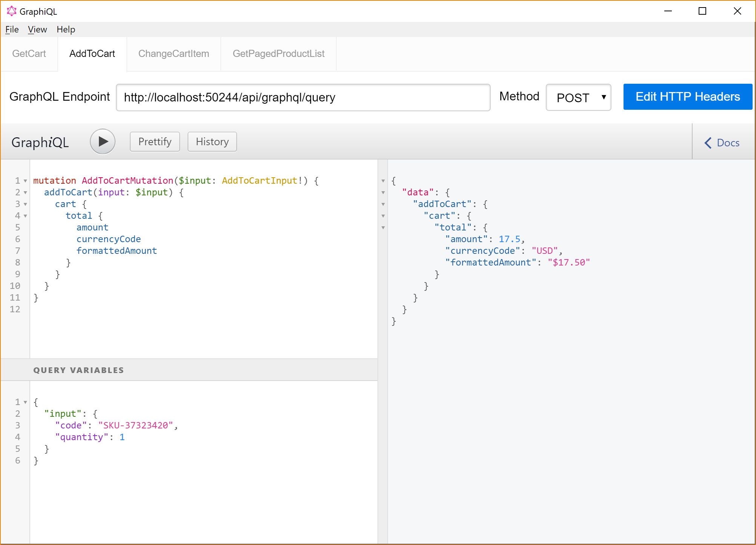Click the "USD" value in result
This screenshot has width=756, height=545.
tap(545, 251)
